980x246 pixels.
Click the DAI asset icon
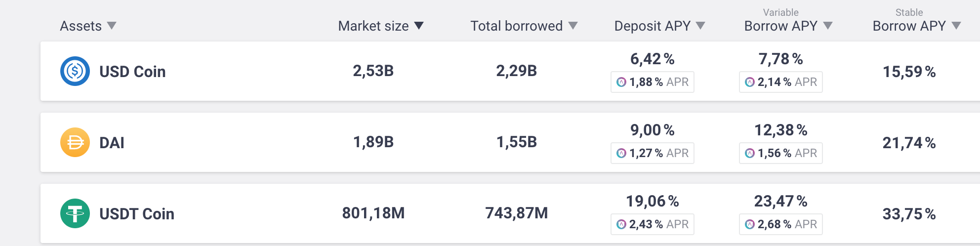pyautogui.click(x=75, y=142)
